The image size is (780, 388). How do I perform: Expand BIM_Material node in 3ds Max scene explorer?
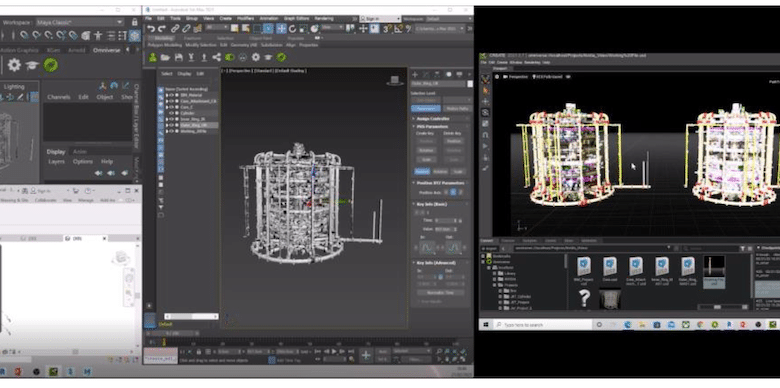pos(167,95)
